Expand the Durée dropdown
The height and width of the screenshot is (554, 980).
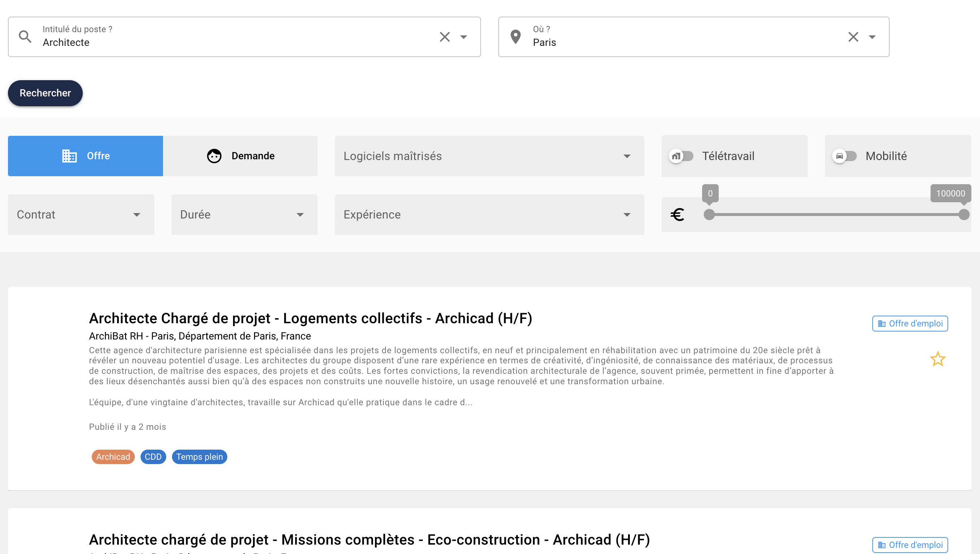click(244, 215)
